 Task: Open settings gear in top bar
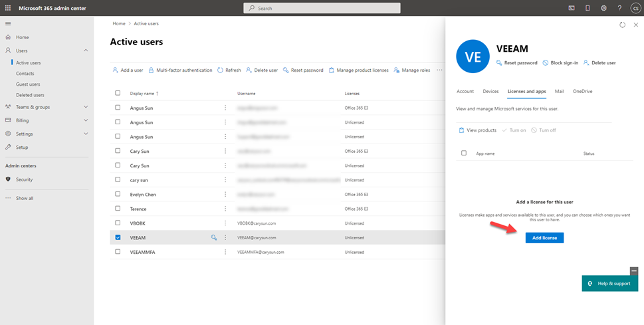tap(603, 8)
